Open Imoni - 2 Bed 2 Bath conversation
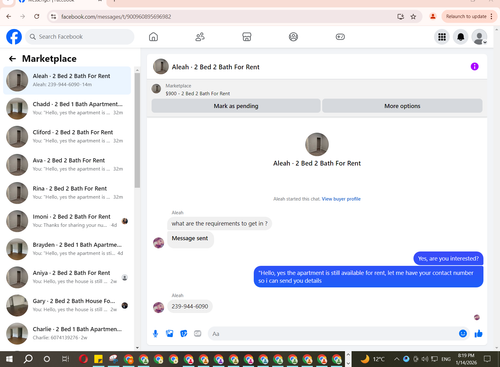Image resolution: width=500 pixels, height=367 pixels. tap(67, 221)
